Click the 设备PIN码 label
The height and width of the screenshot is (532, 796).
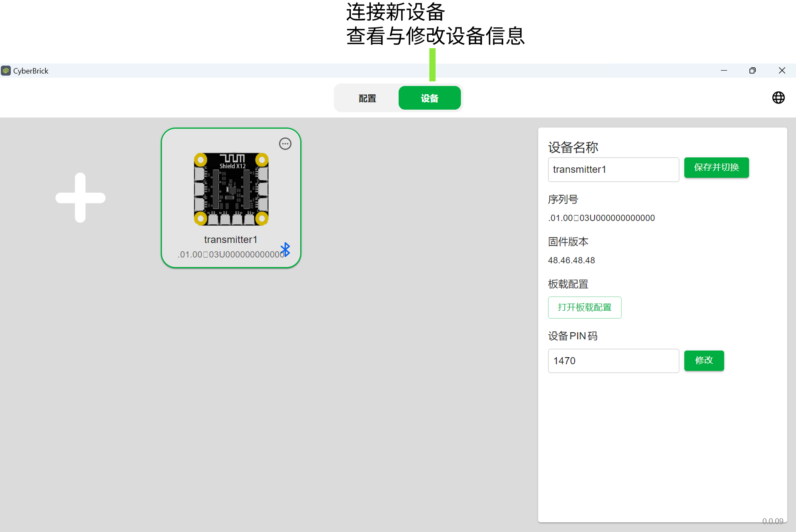(x=573, y=336)
